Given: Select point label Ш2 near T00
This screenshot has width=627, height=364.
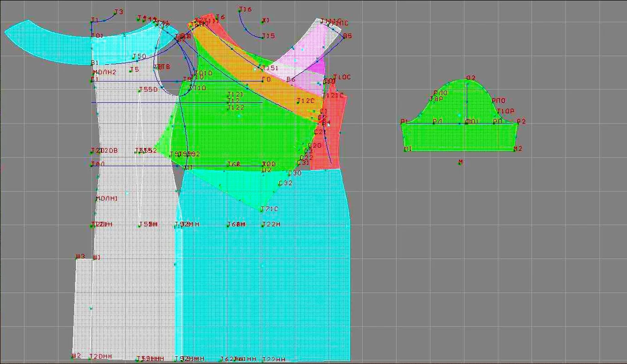Looking at the screenshot, I should point(267,170).
